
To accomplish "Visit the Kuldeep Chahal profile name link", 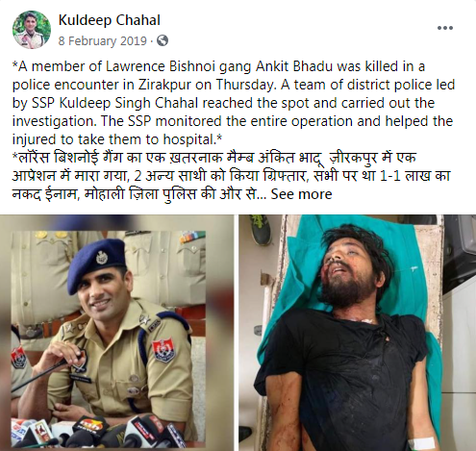I will (110, 20).
